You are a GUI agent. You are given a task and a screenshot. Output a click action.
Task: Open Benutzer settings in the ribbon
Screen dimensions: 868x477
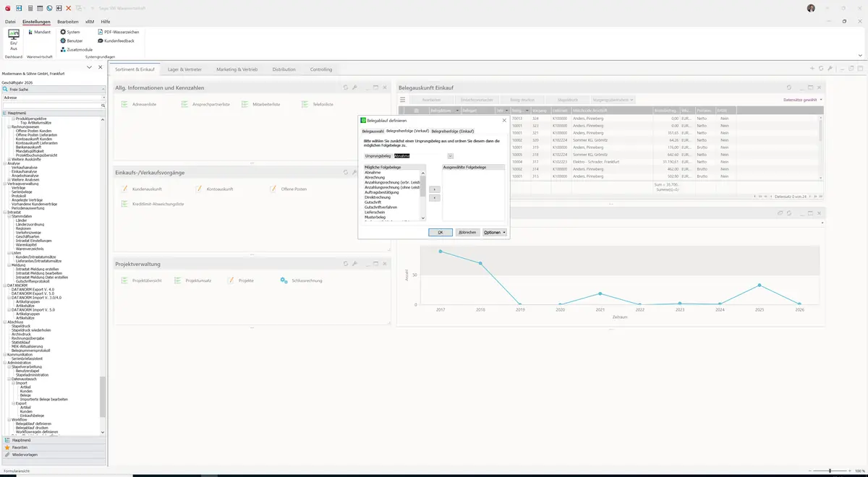coord(72,40)
